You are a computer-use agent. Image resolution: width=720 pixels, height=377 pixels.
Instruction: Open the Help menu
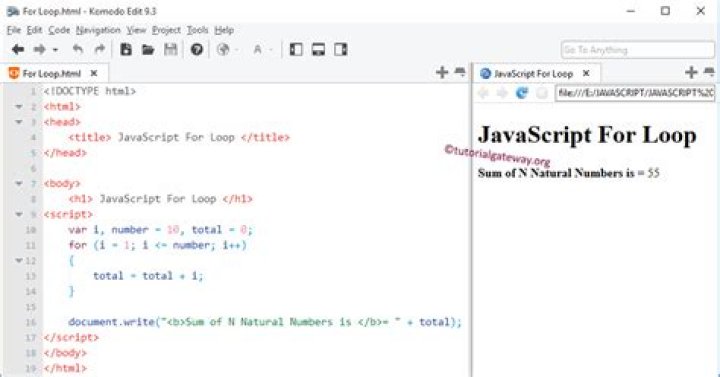coord(224,30)
